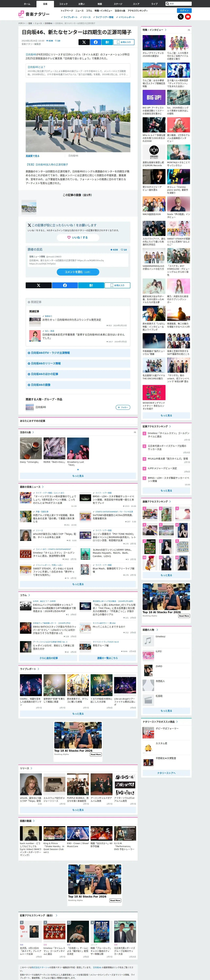
Task: Open 【写真】日向坂46加入時の正源司陽子 link
Action: (47, 165)
